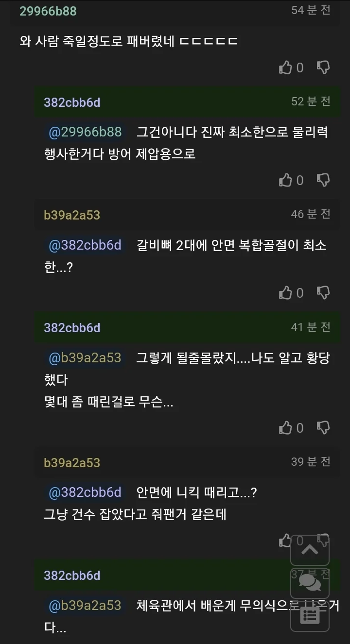Screen dimensions: 350x644
Task: Open author b39a2a53 of the 39 분 전 reply
Action: click(72, 463)
